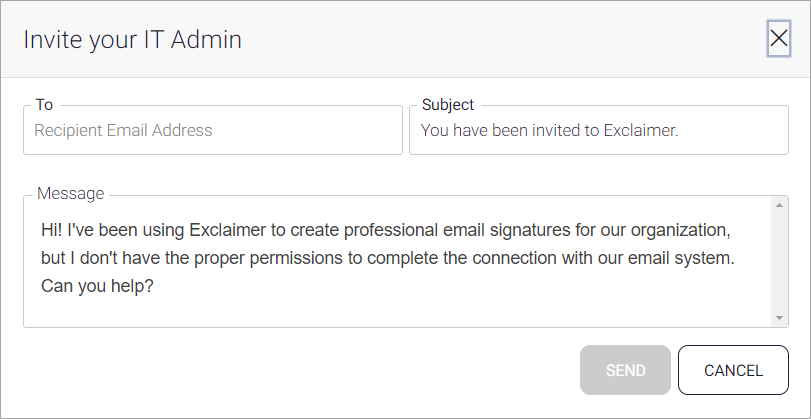Image resolution: width=811 pixels, height=419 pixels.
Task: Click the "Invite your IT Admin" title
Action: (133, 40)
